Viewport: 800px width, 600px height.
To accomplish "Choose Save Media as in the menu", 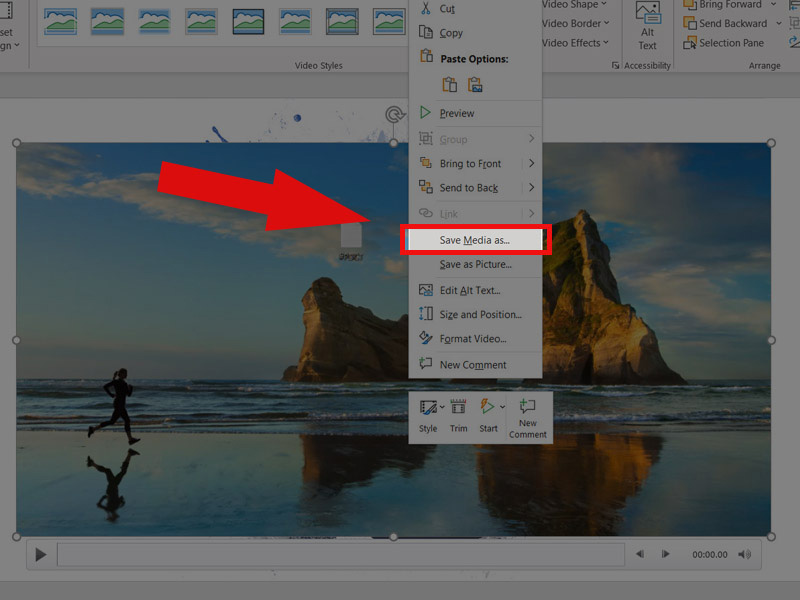I will [475, 239].
